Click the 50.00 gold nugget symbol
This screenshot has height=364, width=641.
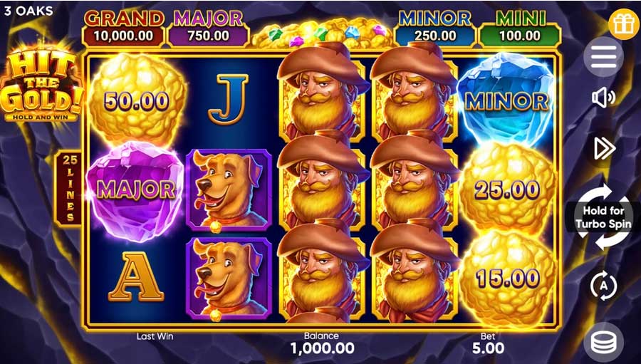point(137,100)
